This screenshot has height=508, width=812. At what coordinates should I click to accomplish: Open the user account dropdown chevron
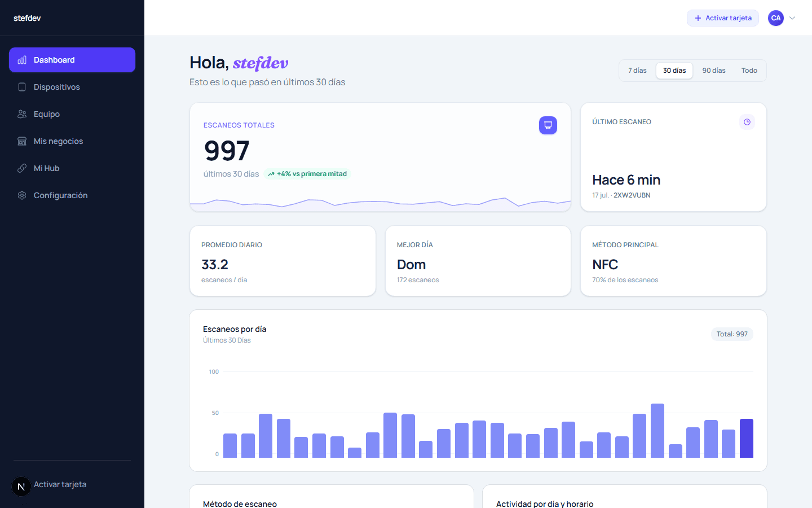click(792, 18)
